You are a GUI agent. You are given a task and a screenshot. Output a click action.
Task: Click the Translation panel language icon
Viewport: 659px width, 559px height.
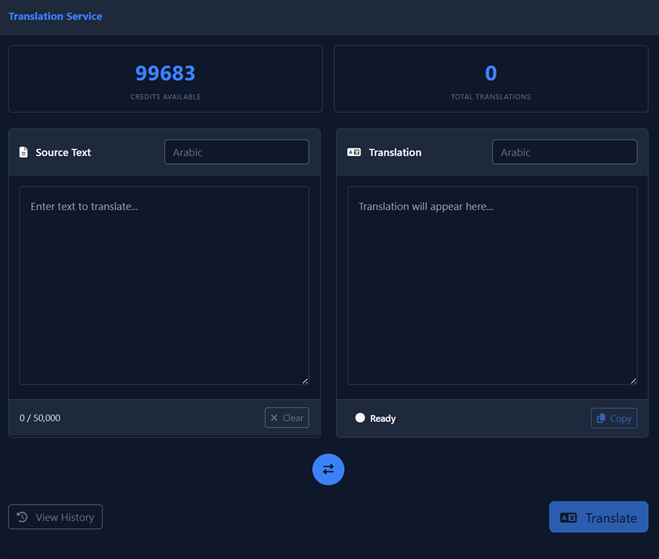click(x=354, y=152)
